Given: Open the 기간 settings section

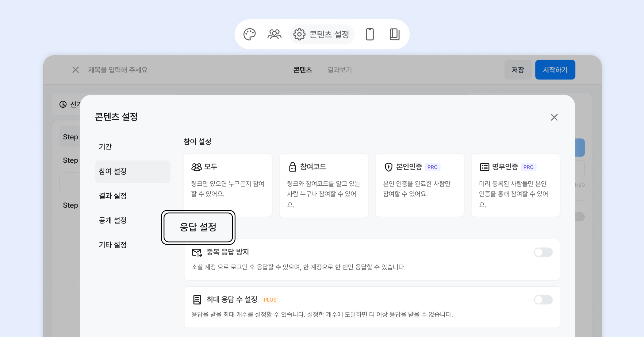Looking at the screenshot, I should (105, 147).
